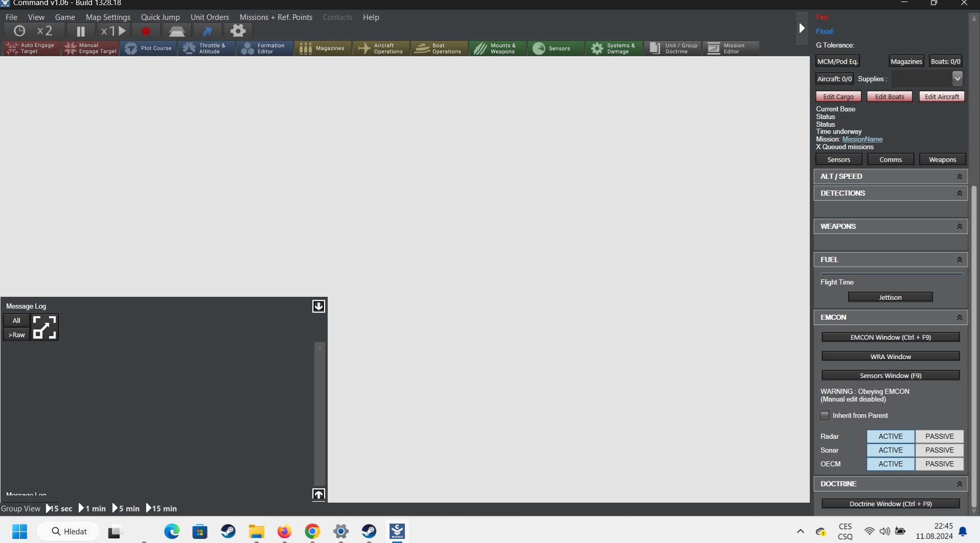Click the Message Log down-arrow icon
The width and height of the screenshot is (980, 543).
coord(318,306)
